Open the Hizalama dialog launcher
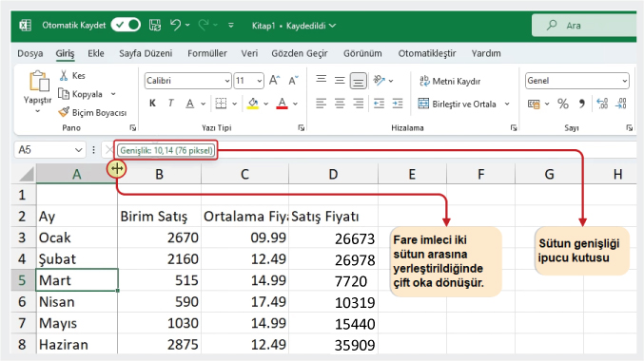The height and width of the screenshot is (361, 644). click(514, 128)
